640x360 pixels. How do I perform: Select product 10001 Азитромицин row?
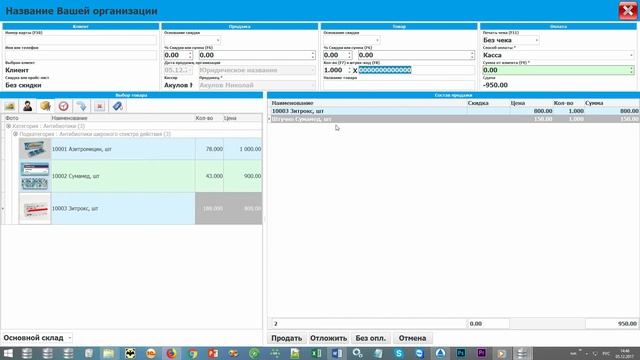[140, 149]
